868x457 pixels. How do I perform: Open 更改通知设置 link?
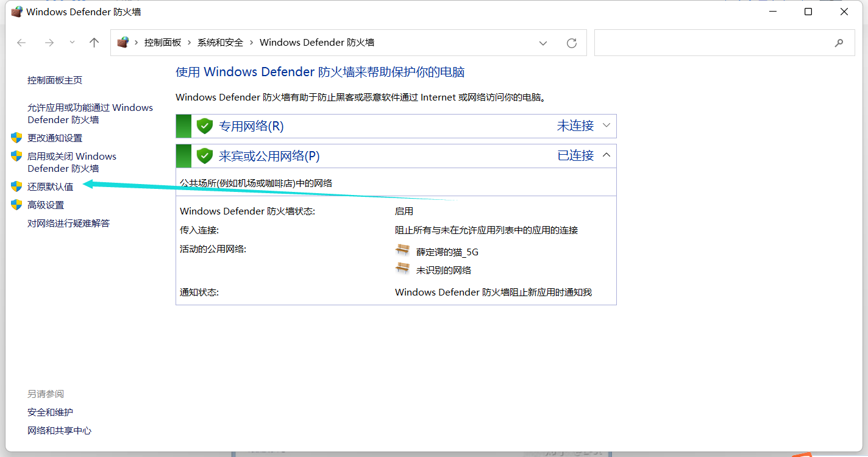(x=55, y=138)
